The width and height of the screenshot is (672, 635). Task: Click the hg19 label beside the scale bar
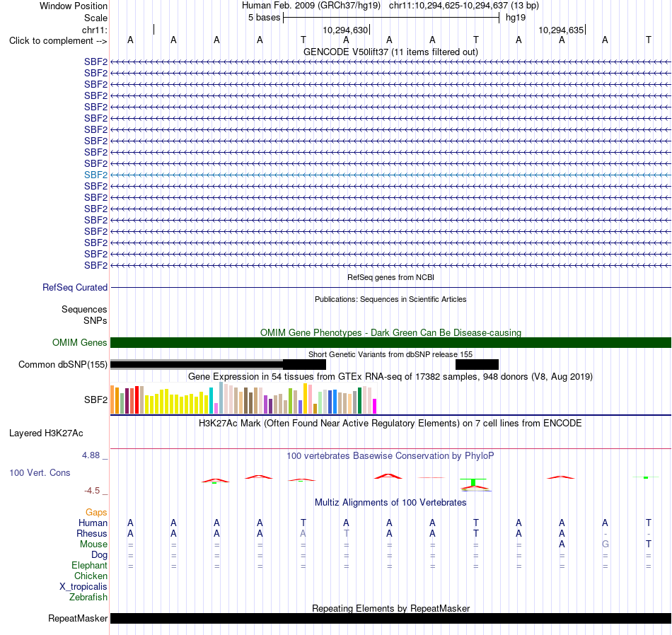click(516, 18)
